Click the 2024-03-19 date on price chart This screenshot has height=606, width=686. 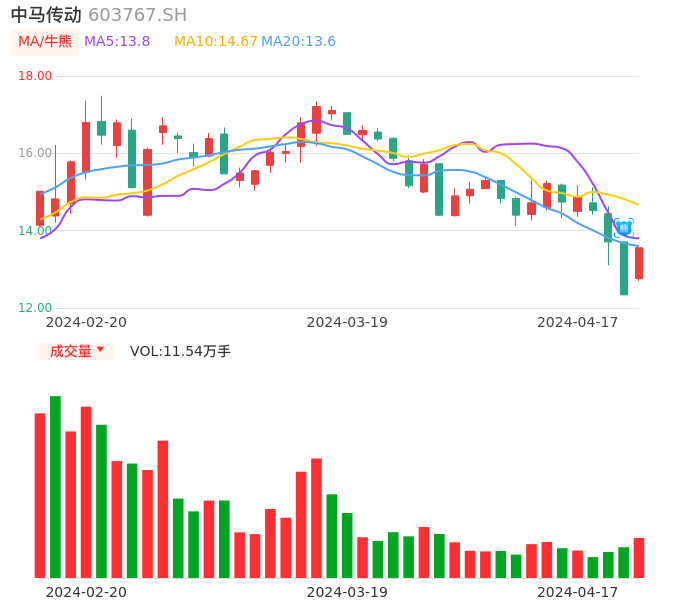point(347,322)
